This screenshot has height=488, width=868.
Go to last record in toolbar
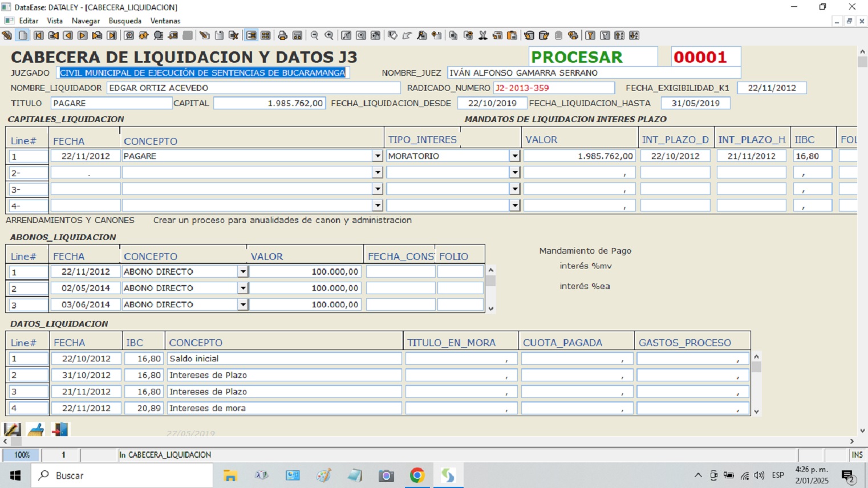tap(112, 35)
